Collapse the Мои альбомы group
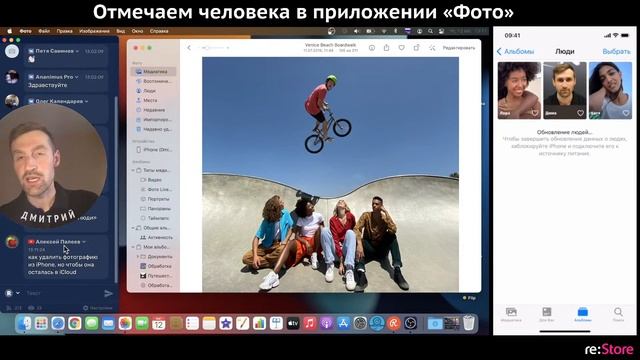640x360 pixels. pyautogui.click(x=133, y=247)
